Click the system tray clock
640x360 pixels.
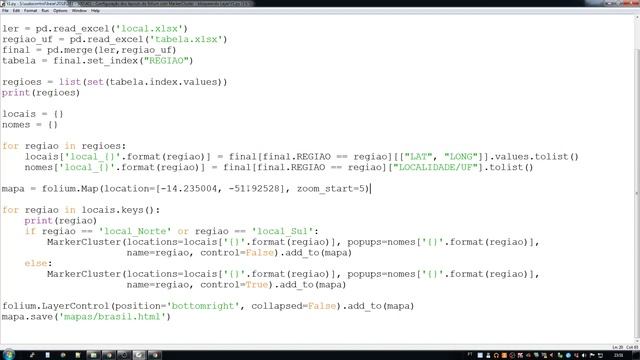click(619, 355)
